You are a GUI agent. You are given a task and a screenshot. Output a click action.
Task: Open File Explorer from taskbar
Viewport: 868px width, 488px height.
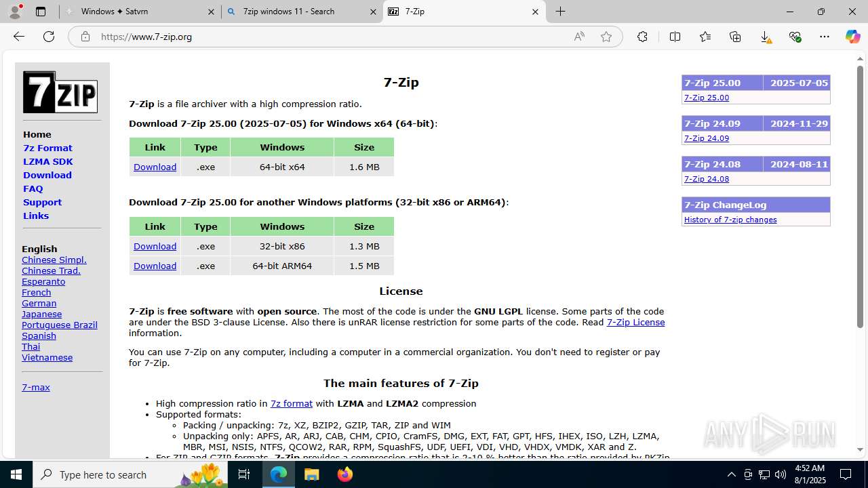311,474
